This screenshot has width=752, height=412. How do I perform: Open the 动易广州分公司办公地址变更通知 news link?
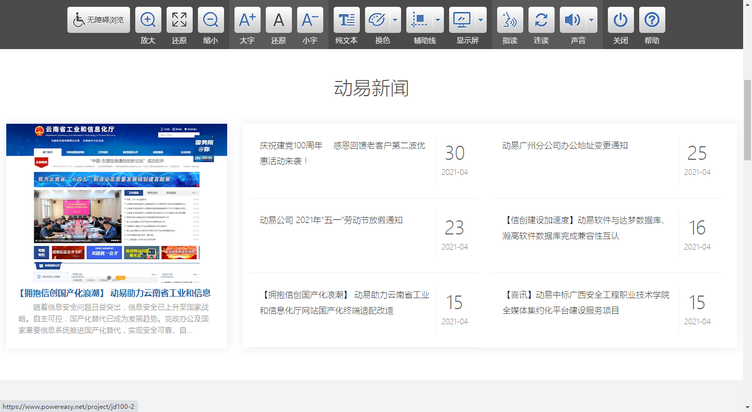(x=565, y=146)
